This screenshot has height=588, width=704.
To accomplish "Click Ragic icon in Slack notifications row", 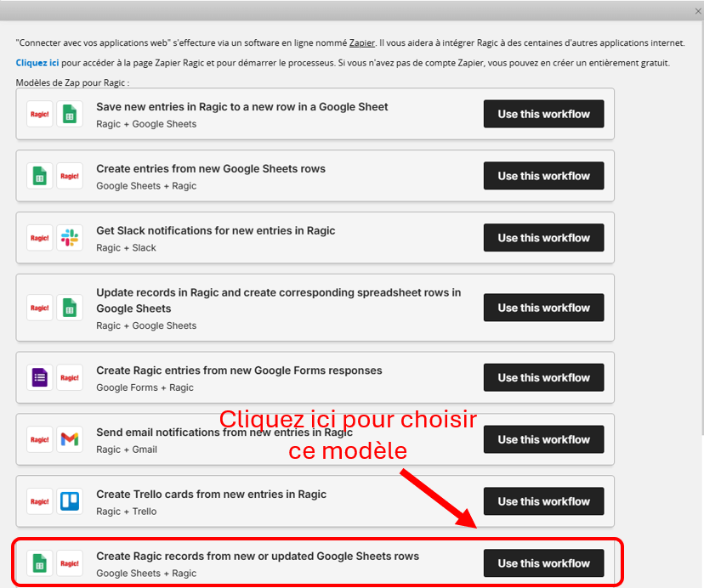I will tap(39, 238).
